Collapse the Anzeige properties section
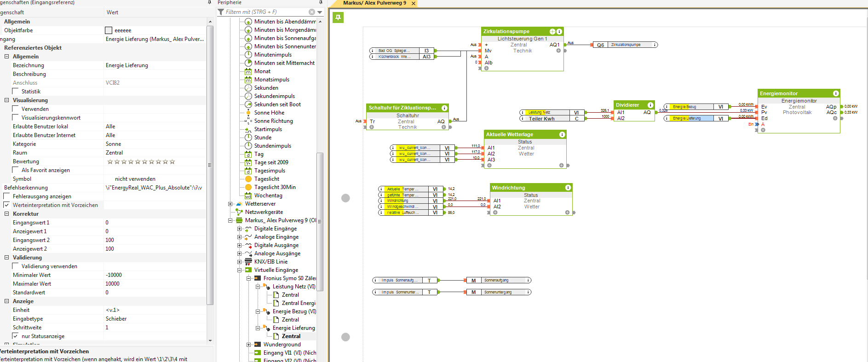Viewport: 868px width, 362px height. pyautogui.click(x=7, y=301)
